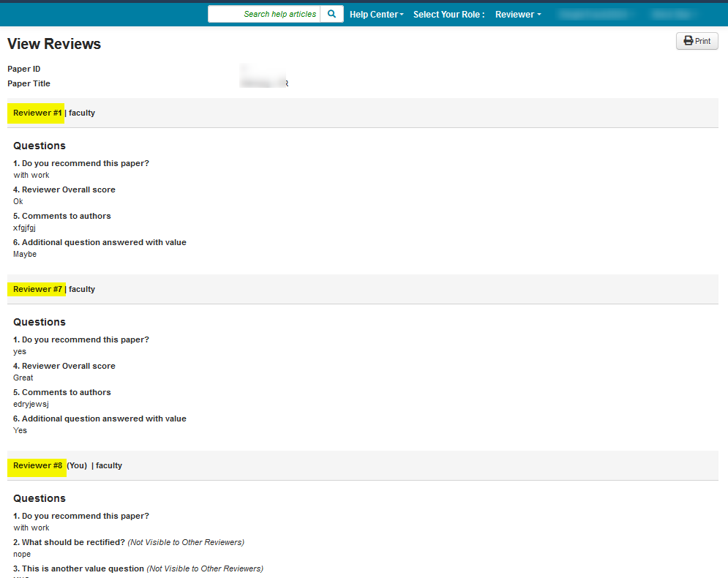
Task: Click Reviewer #7's answer 'yes'
Action: 20,352
